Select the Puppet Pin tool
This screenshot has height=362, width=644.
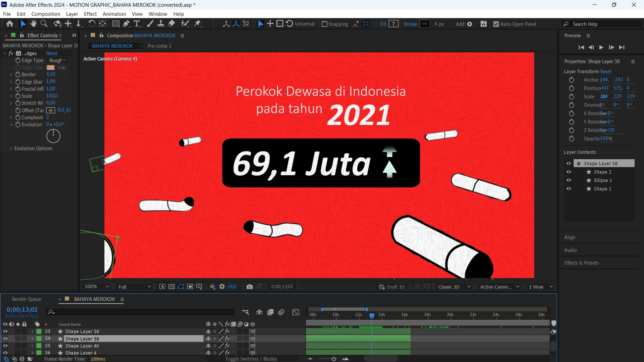pyautogui.click(x=198, y=24)
